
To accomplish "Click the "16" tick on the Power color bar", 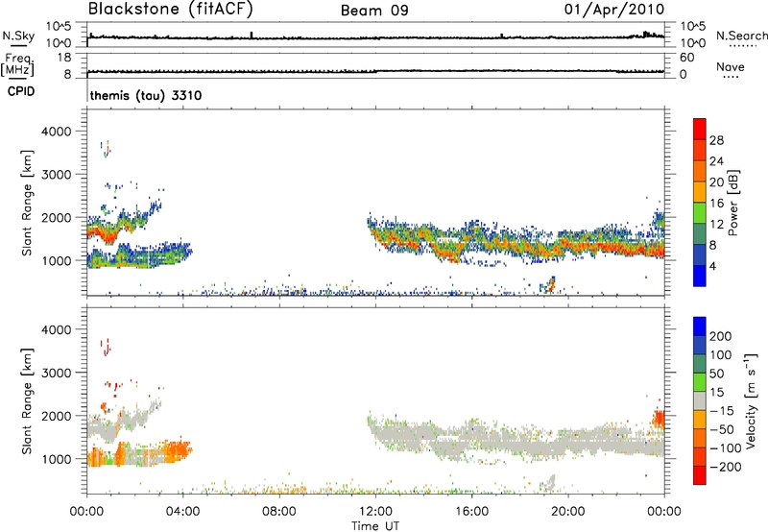I will 716,204.
